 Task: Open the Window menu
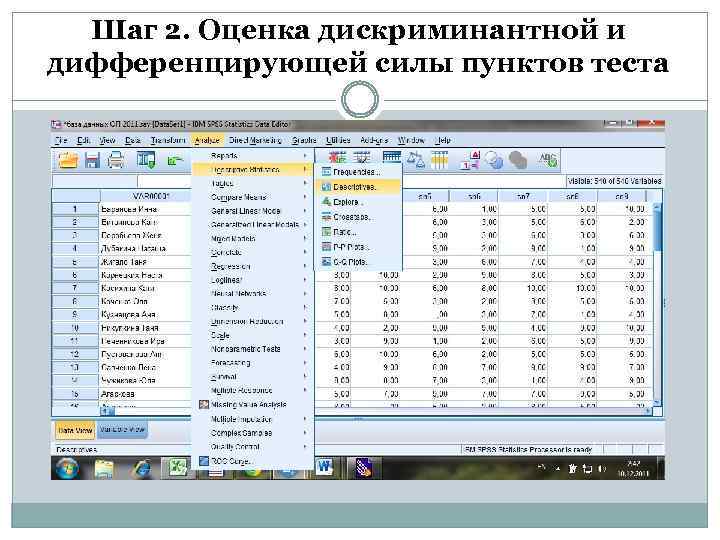[411, 140]
